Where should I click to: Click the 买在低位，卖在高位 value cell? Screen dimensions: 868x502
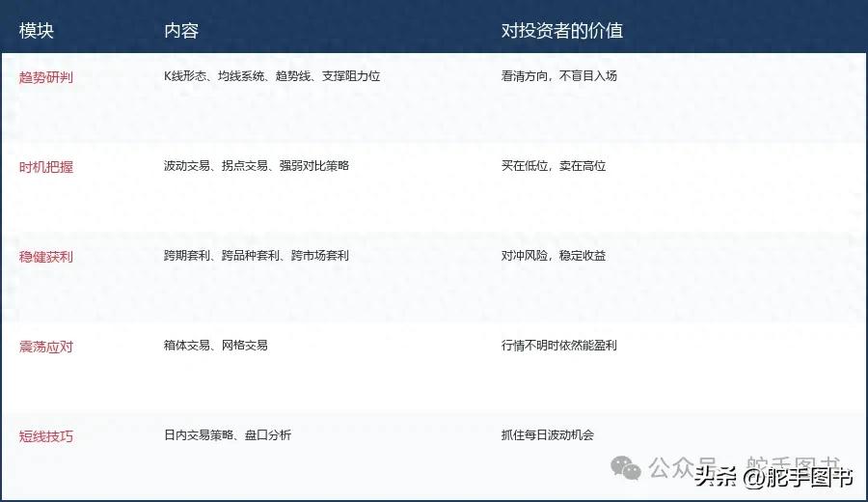tap(554, 166)
